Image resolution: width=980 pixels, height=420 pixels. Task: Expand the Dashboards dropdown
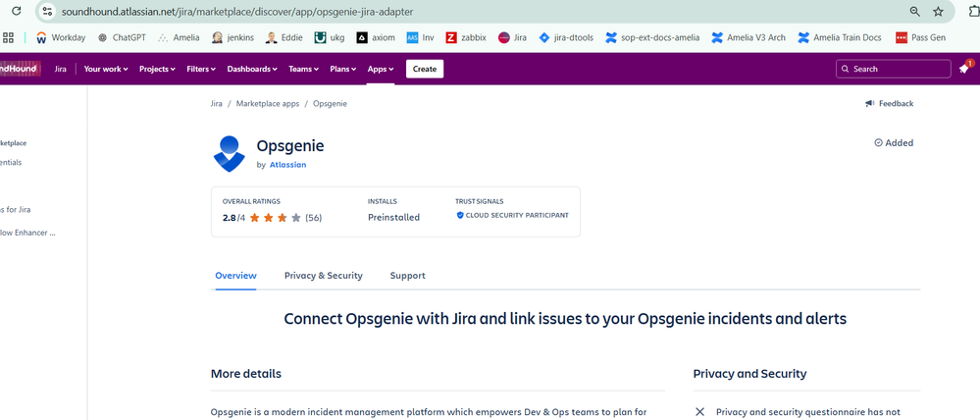pos(252,69)
